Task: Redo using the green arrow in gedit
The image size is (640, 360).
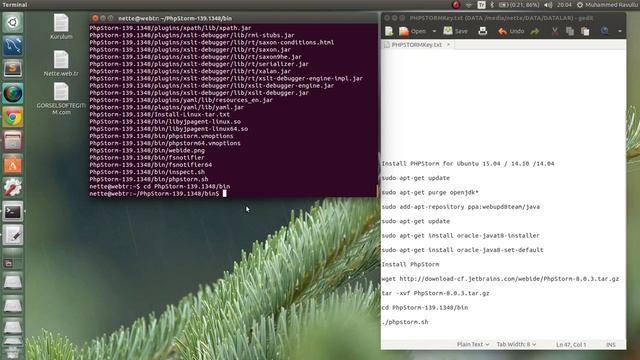Action: 535,31
